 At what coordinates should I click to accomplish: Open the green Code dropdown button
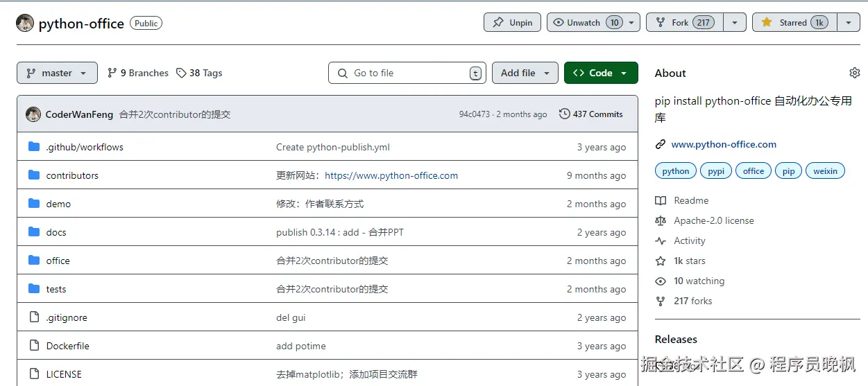601,73
